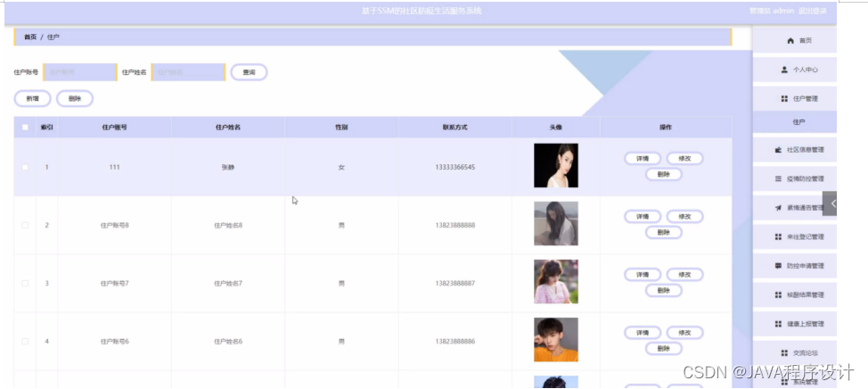Select account cell 111
This screenshot has width=868, height=389.
point(115,168)
